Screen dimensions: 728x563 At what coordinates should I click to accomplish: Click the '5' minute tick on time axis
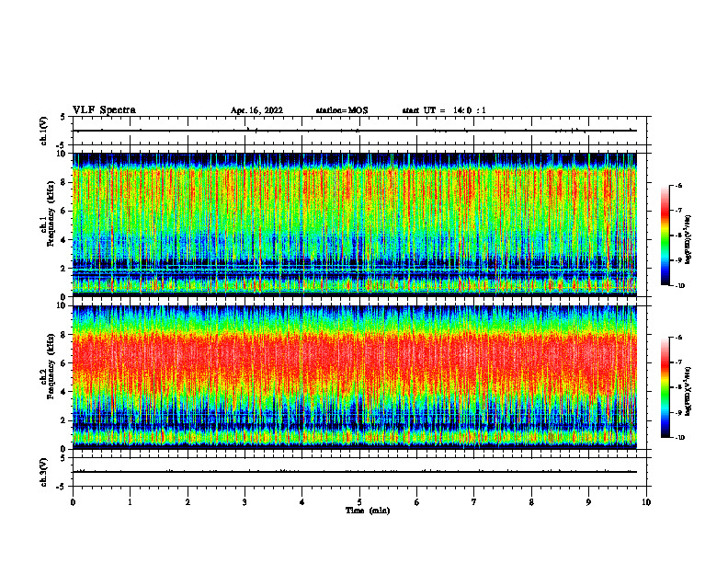[359, 502]
